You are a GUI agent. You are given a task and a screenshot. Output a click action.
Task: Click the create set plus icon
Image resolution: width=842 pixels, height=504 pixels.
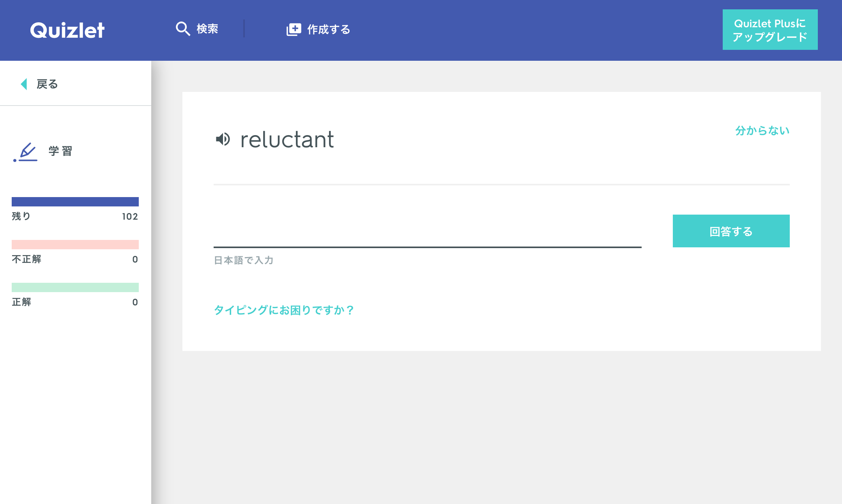point(294,29)
